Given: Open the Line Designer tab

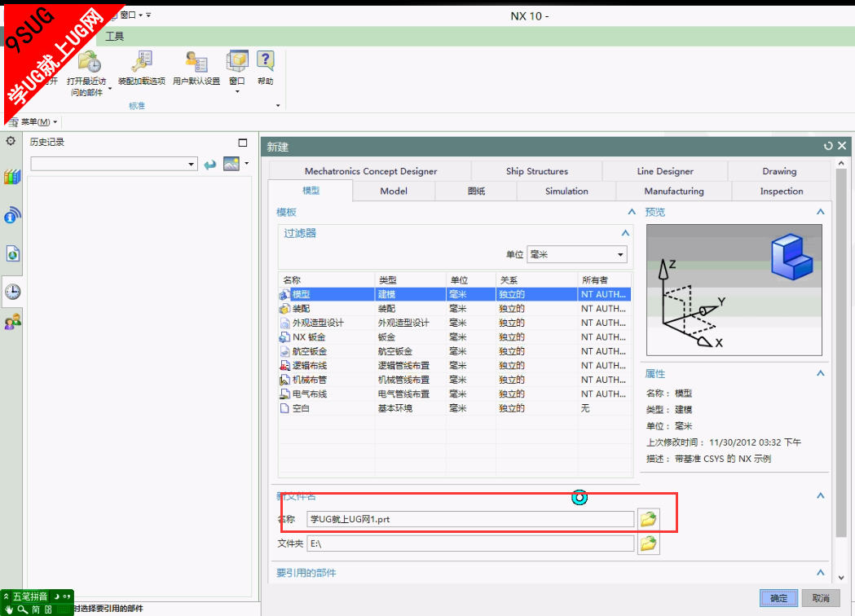Looking at the screenshot, I should 665,171.
